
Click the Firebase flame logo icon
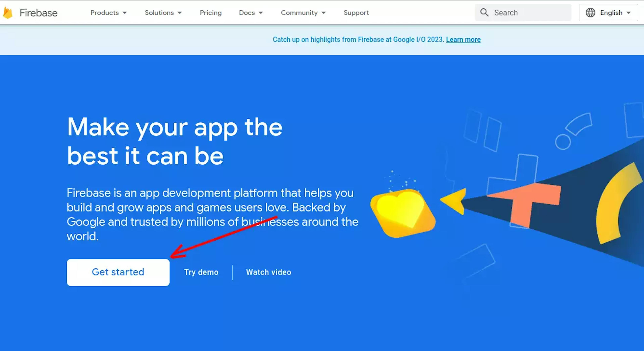tap(8, 13)
